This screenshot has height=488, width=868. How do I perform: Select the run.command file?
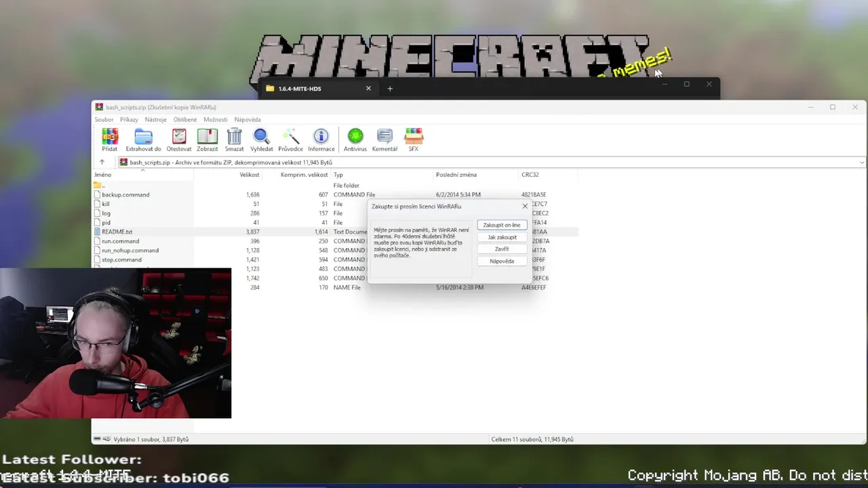(120, 241)
